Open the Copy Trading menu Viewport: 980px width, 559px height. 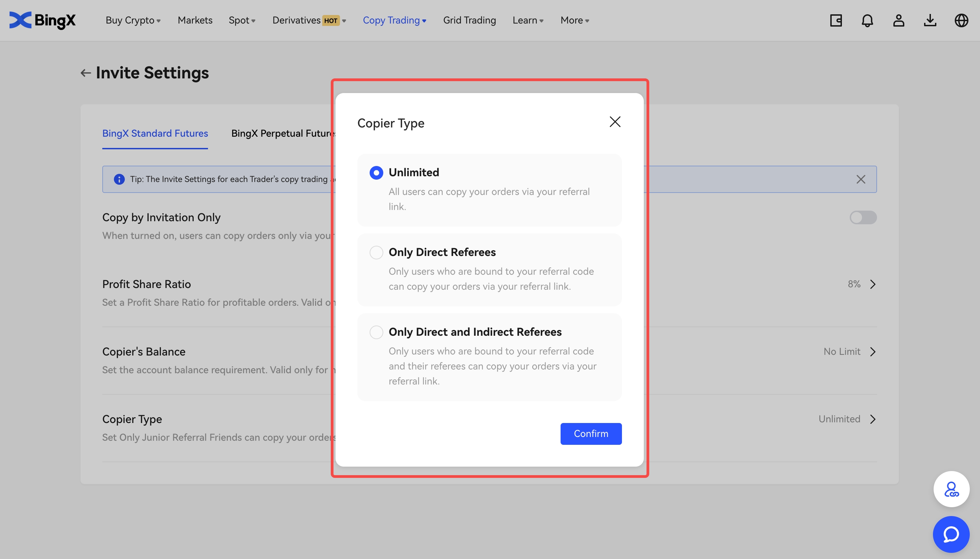click(394, 19)
